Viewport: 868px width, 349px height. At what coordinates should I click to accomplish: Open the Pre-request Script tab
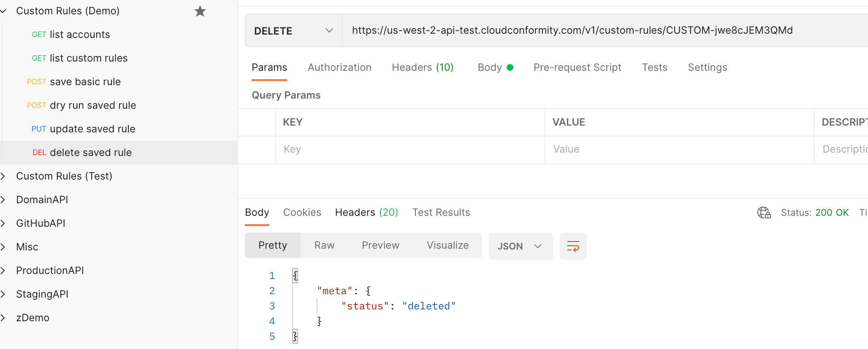[x=577, y=67]
